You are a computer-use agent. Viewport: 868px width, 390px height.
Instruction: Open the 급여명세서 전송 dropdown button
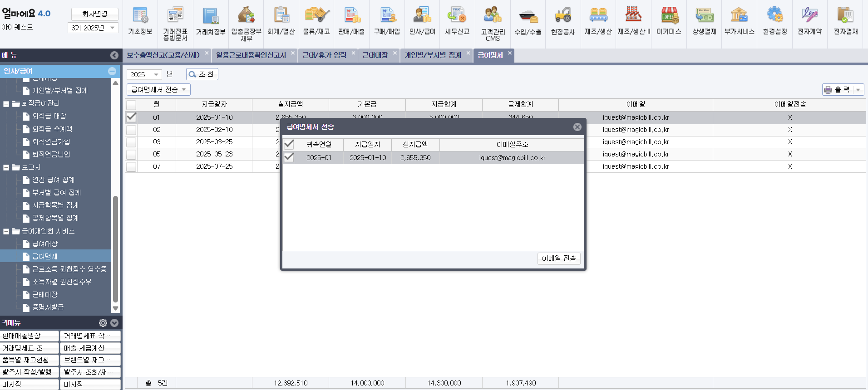pos(158,90)
